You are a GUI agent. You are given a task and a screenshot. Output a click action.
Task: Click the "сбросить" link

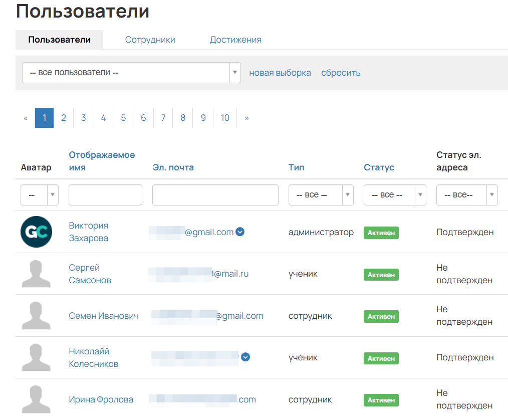tap(341, 73)
